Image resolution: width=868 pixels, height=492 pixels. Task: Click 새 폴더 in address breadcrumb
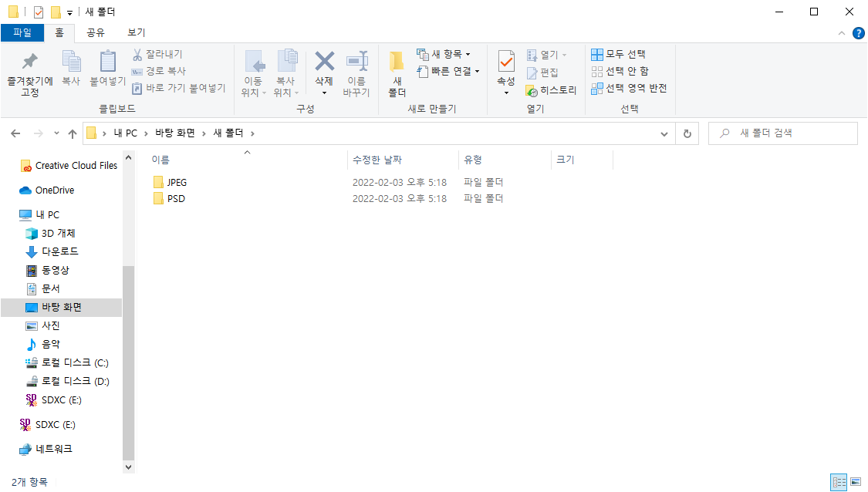point(228,133)
